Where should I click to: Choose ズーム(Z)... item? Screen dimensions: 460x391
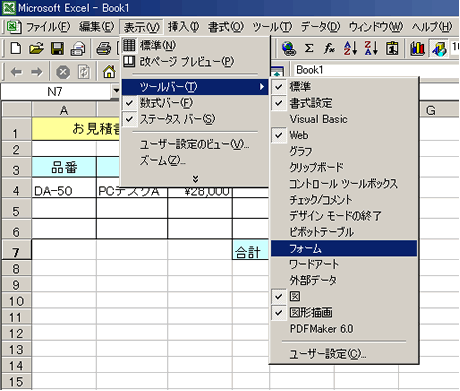pyautogui.click(x=194, y=161)
